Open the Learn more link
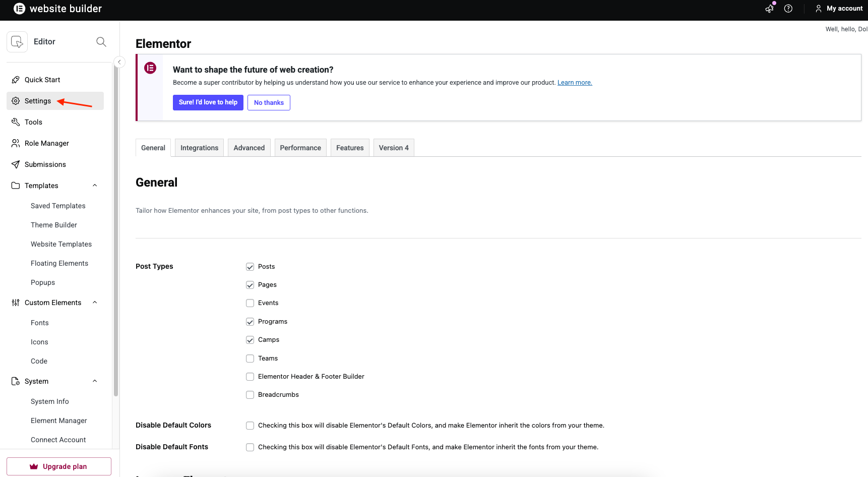 [x=575, y=83]
